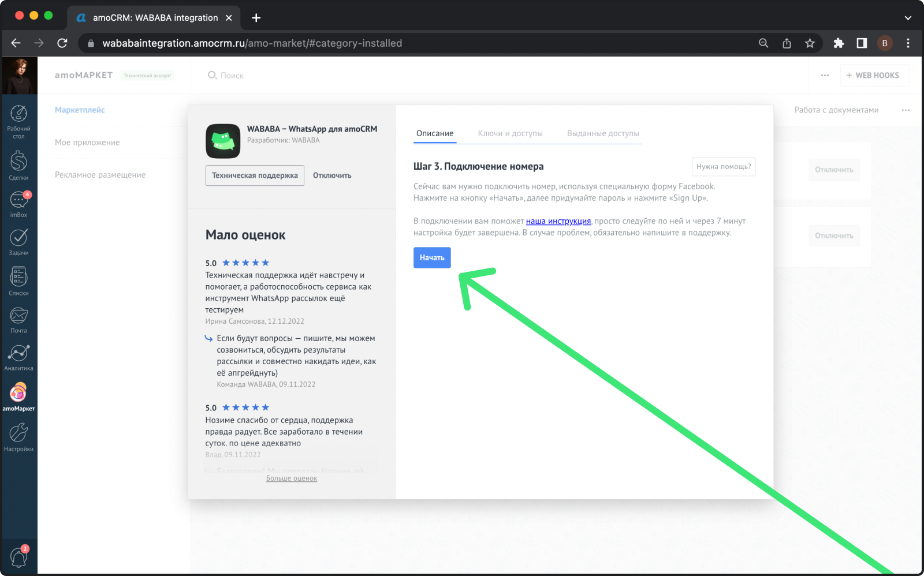Switch to the Выданные доступы tab
The height and width of the screenshot is (576, 924).
(603, 133)
